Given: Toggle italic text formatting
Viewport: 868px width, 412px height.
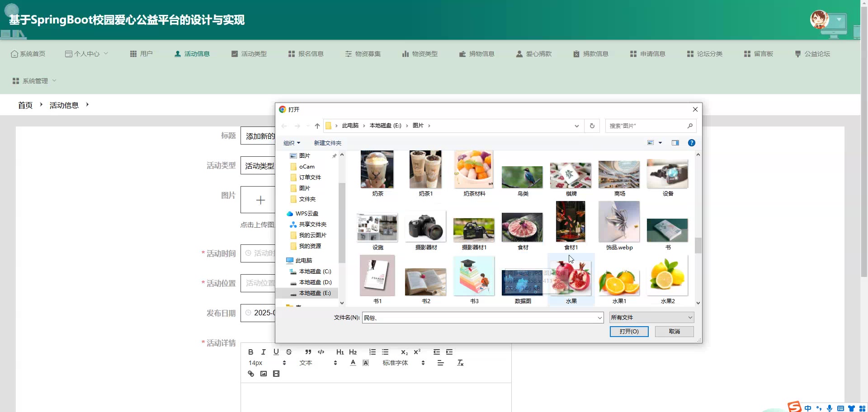Looking at the screenshot, I should pyautogui.click(x=263, y=352).
